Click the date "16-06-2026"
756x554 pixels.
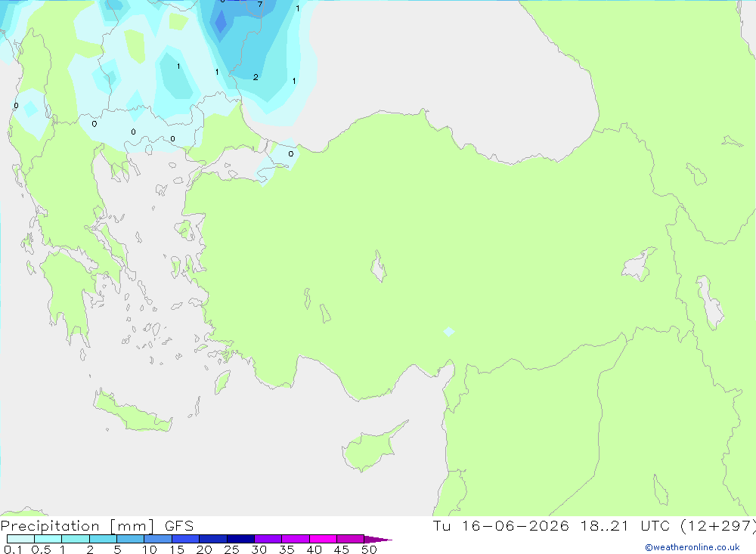point(516,525)
